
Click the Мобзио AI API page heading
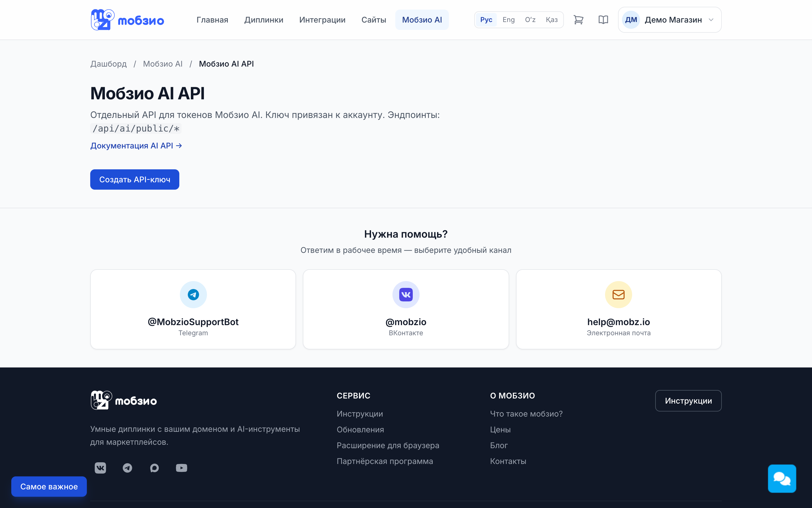point(147,93)
